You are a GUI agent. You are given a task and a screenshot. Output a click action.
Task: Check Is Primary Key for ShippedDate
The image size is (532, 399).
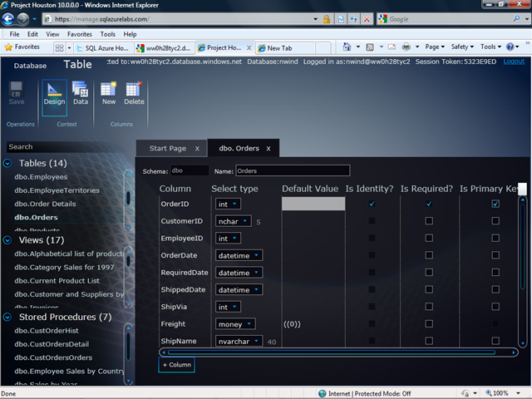pyautogui.click(x=495, y=289)
